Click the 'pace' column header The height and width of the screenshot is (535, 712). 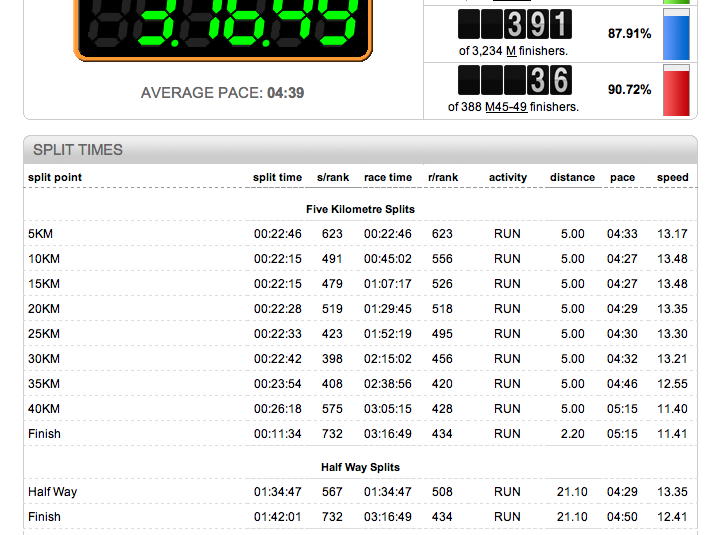(623, 177)
